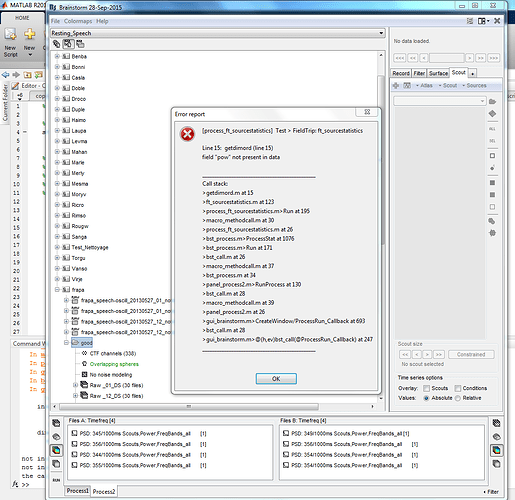
Task: Open the Colormaps menu
Action: tap(78, 21)
